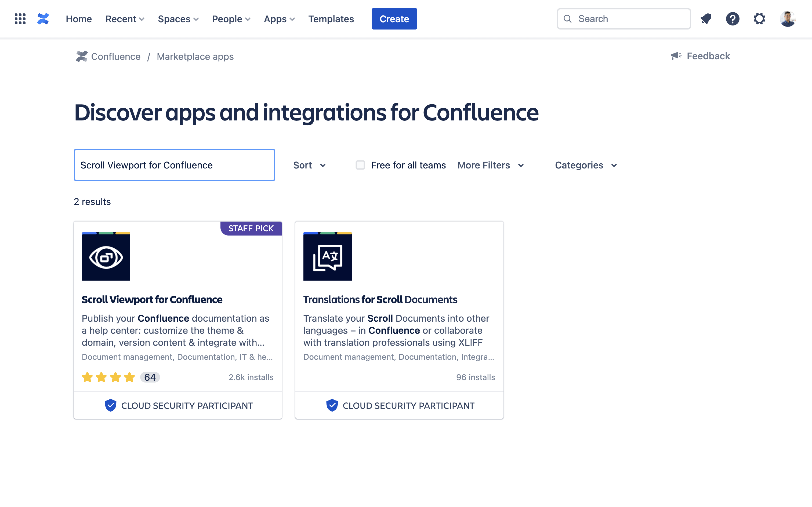
Task: Expand the Sort dropdown
Action: (x=309, y=165)
